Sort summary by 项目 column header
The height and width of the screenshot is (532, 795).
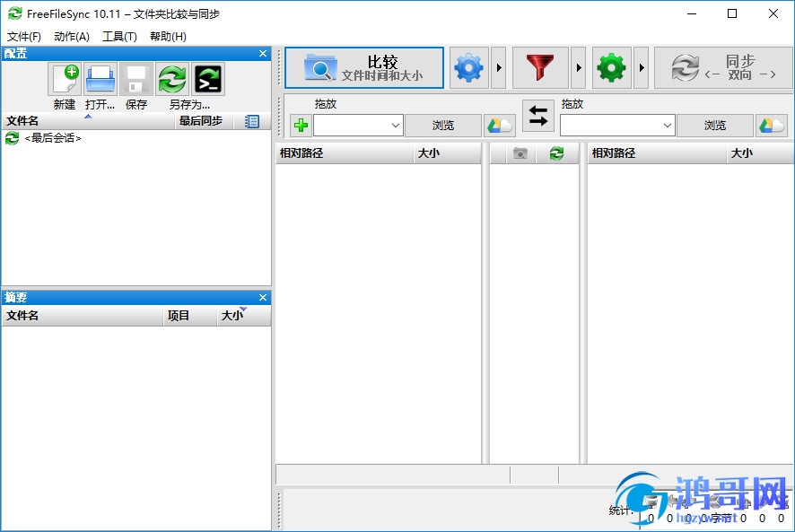(190, 316)
